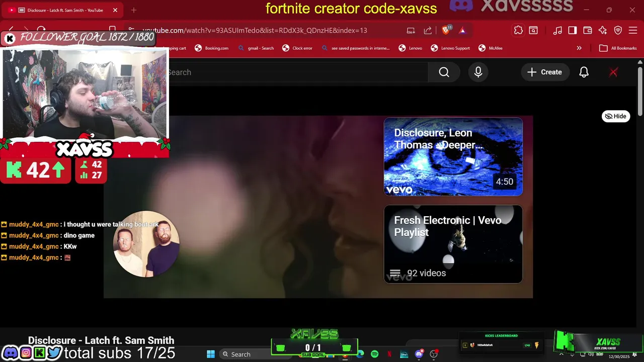
Task: Hide end-screen suggestions with Hide button
Action: 616,116
